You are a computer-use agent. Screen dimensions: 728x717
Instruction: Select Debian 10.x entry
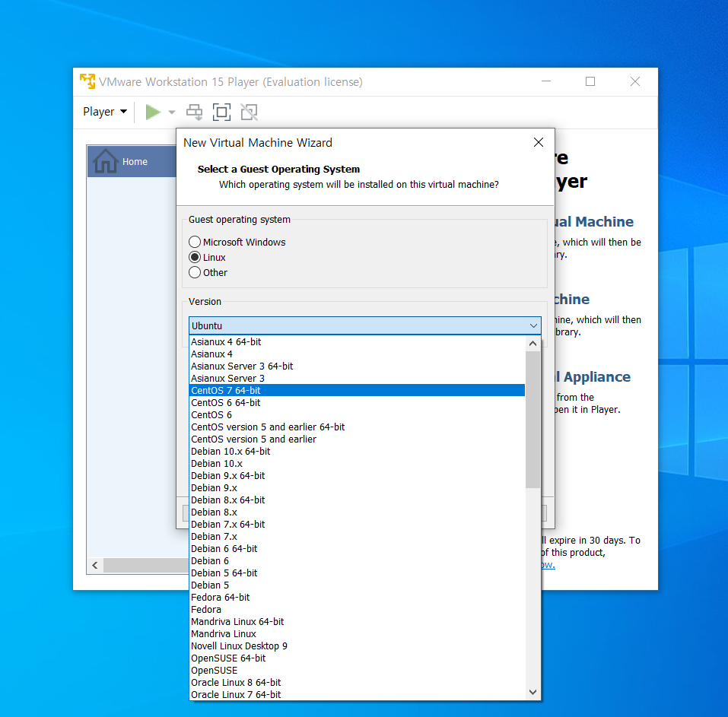(358, 464)
